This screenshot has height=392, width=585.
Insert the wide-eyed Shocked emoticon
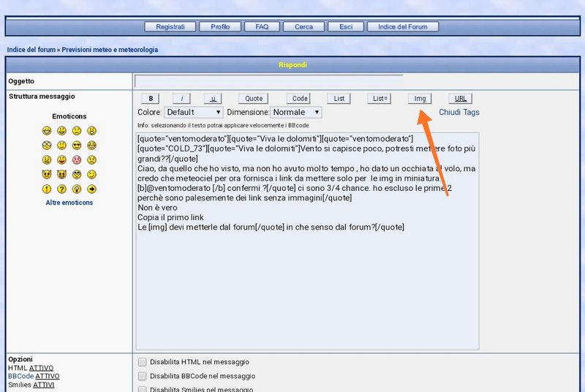(47, 145)
